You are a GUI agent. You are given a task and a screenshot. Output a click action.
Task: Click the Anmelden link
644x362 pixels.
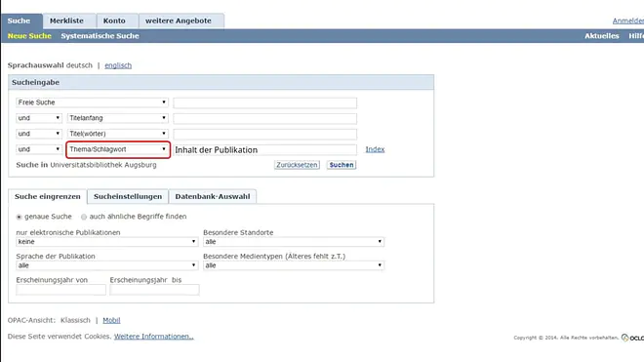(x=628, y=20)
